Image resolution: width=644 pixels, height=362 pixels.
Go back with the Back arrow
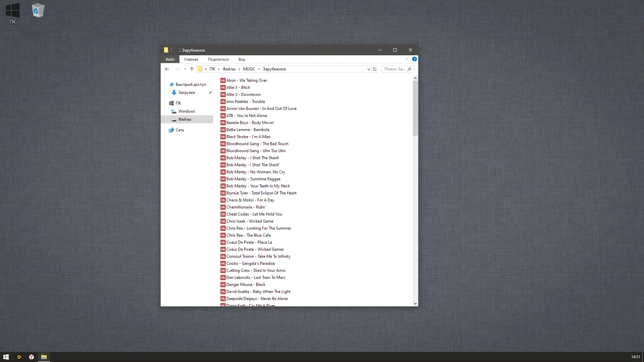coord(167,69)
